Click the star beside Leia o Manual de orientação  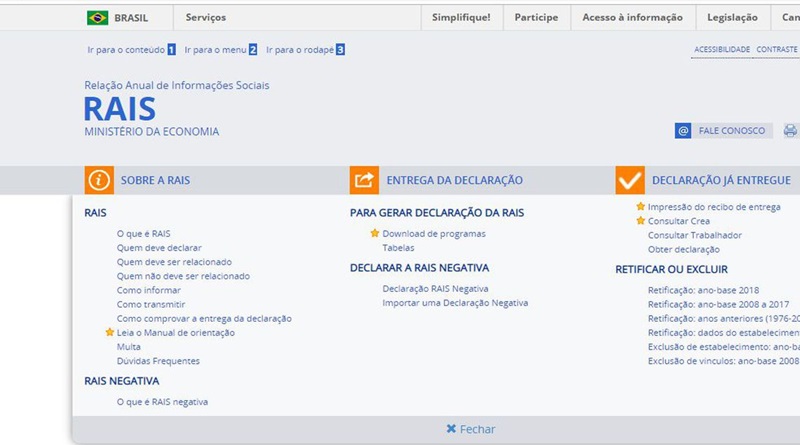[x=110, y=332]
